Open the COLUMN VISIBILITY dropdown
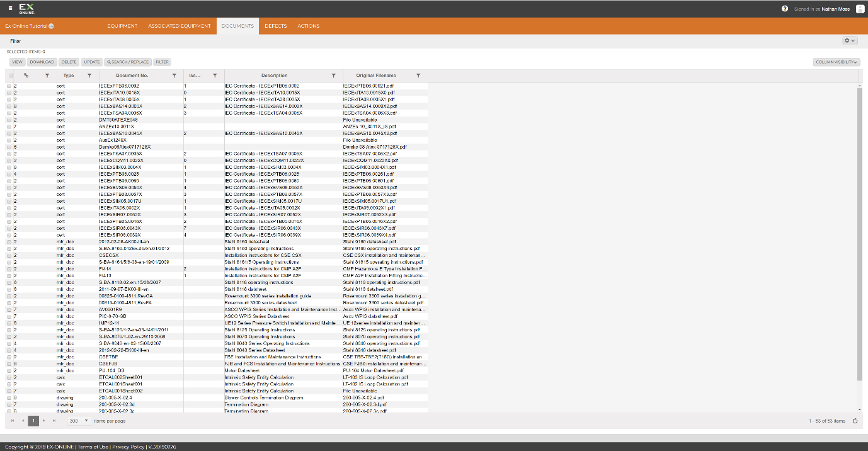 coord(837,62)
